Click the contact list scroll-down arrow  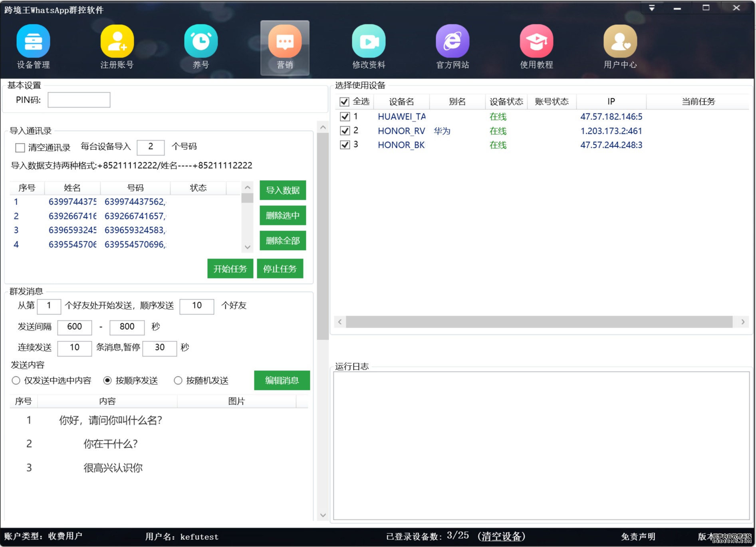(x=247, y=247)
